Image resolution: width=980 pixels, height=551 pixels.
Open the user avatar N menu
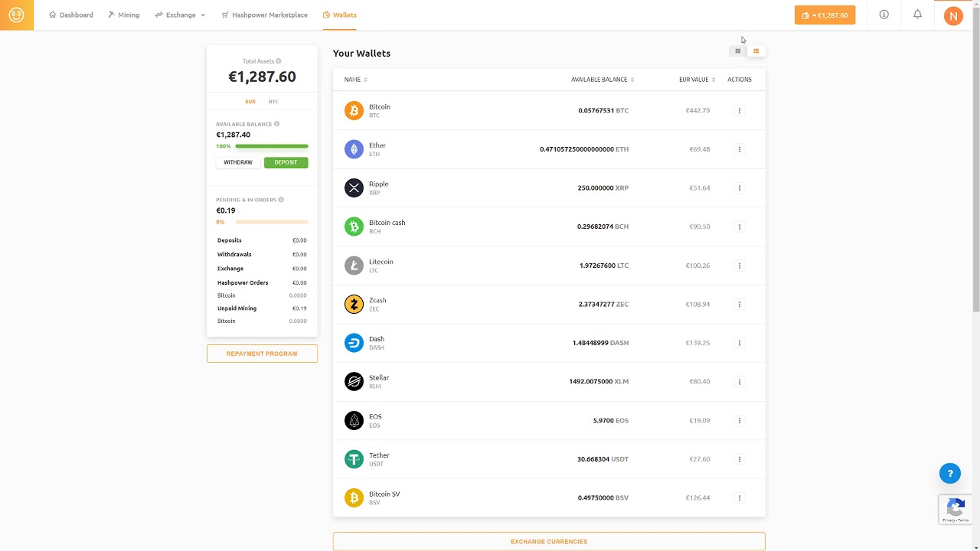[x=953, y=15]
